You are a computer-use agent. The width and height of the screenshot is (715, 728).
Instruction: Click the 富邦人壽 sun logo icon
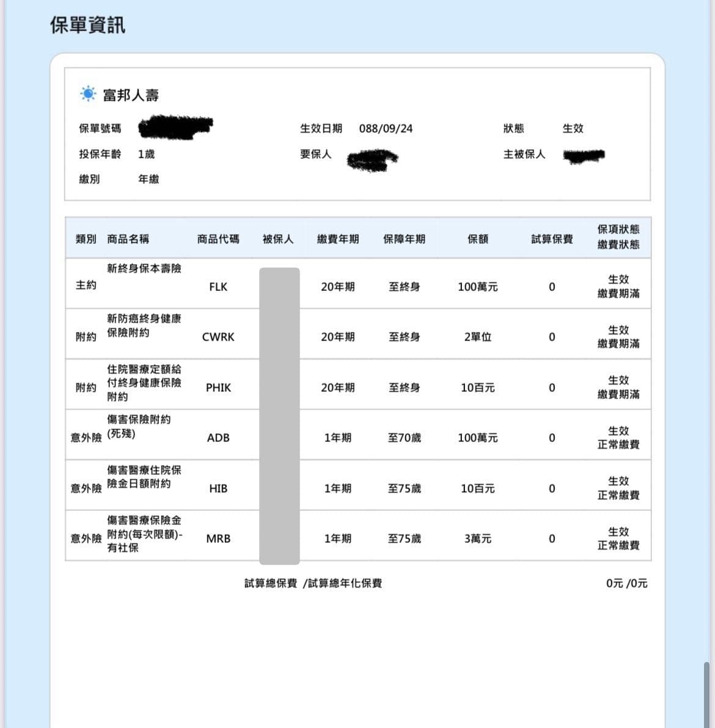[x=88, y=94]
